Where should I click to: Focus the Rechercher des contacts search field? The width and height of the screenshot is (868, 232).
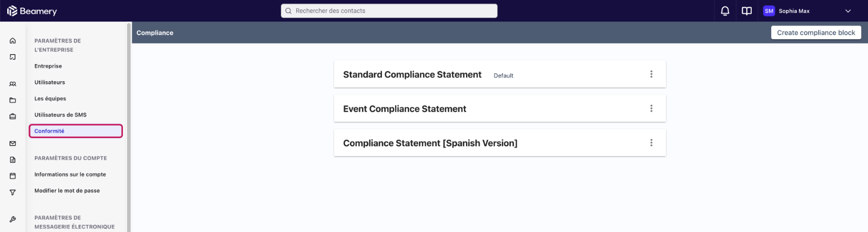[389, 11]
